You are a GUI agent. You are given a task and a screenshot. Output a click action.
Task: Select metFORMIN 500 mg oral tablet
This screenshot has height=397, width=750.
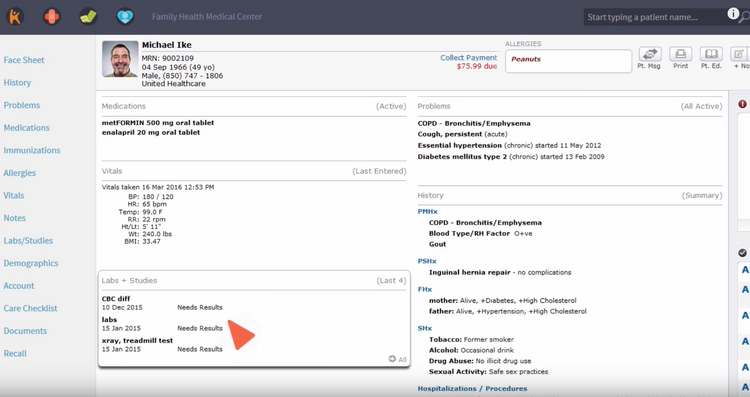point(158,122)
